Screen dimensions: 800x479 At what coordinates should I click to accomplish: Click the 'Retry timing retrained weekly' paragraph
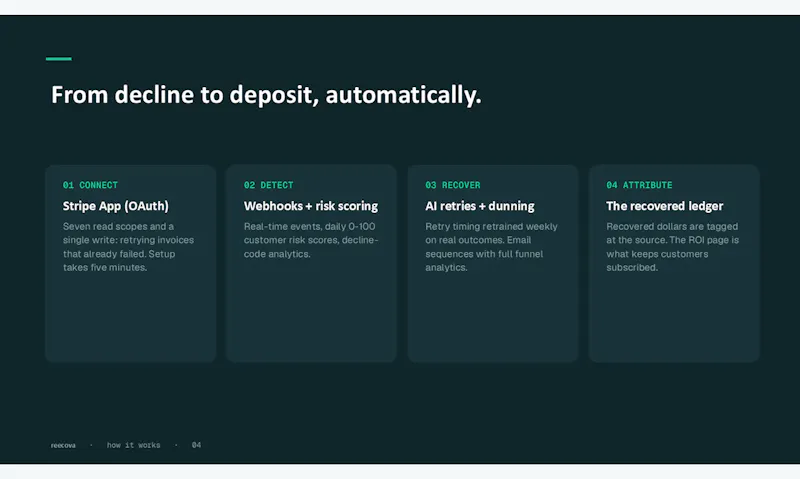click(x=491, y=247)
